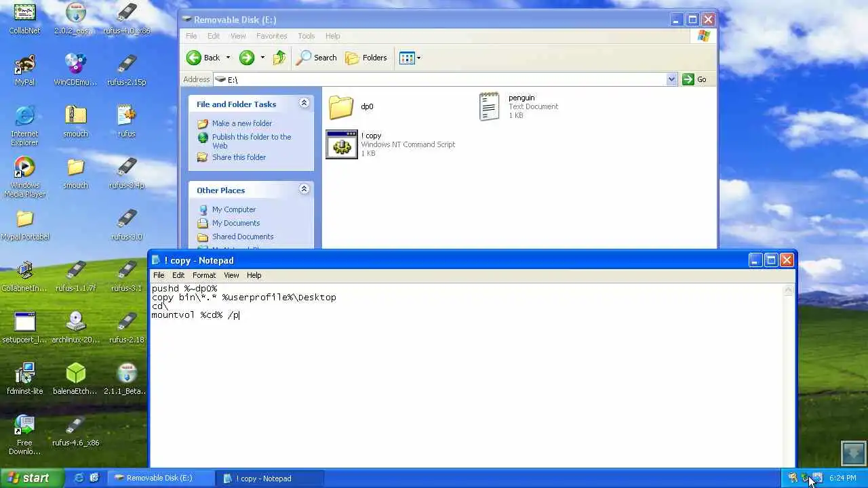868x488 pixels.
Task: Click the Back button in Explorer
Action: [x=203, y=58]
